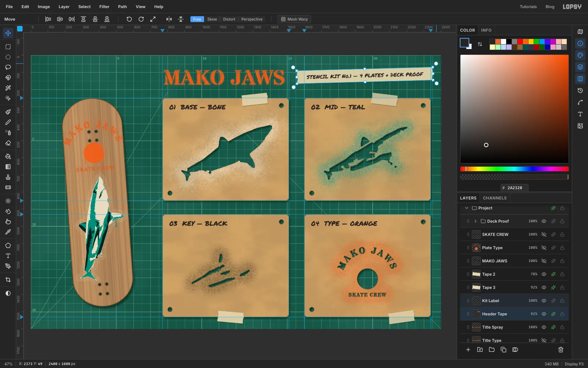The width and height of the screenshot is (588, 368).
Task: Select the Perspective transform mode
Action: [x=252, y=19]
